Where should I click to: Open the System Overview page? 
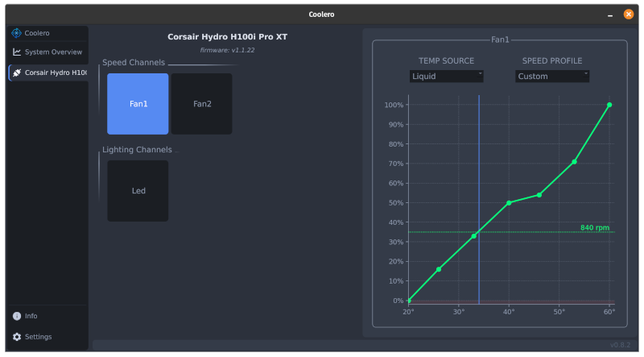tap(48, 52)
